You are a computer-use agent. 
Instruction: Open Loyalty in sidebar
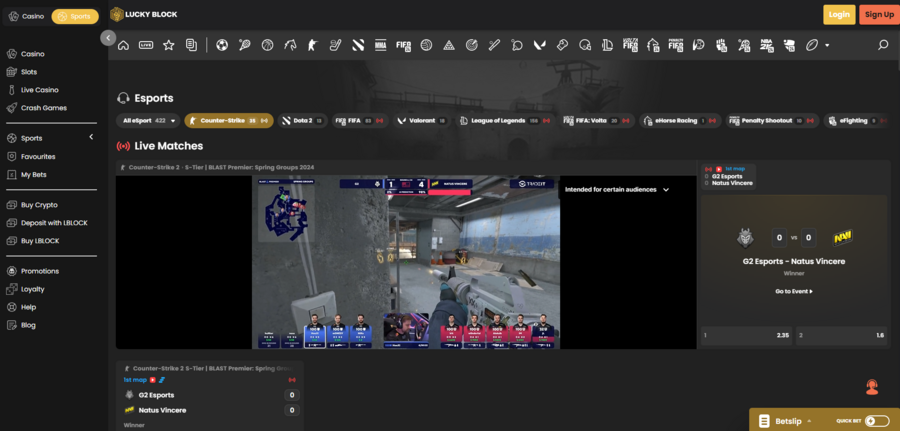pos(33,289)
